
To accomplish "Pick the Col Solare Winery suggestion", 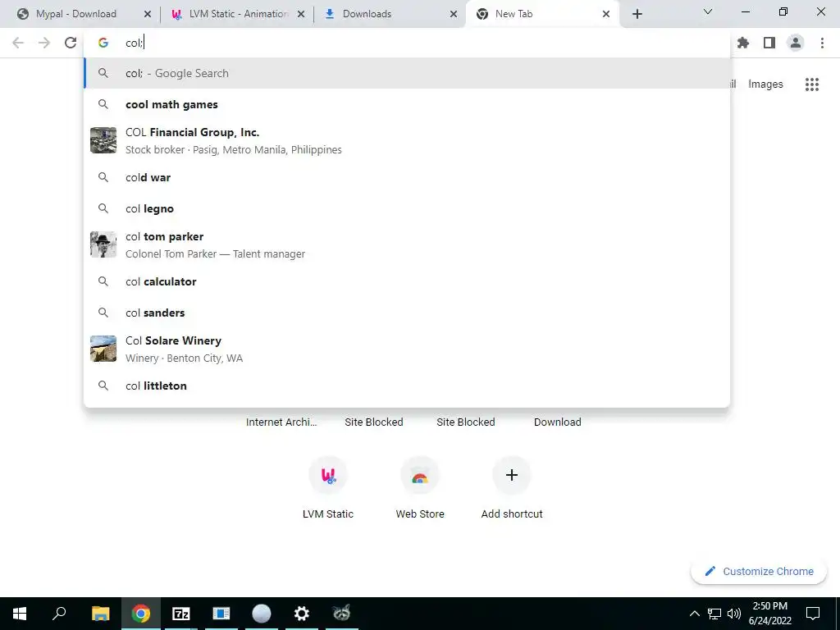I will pos(407,349).
